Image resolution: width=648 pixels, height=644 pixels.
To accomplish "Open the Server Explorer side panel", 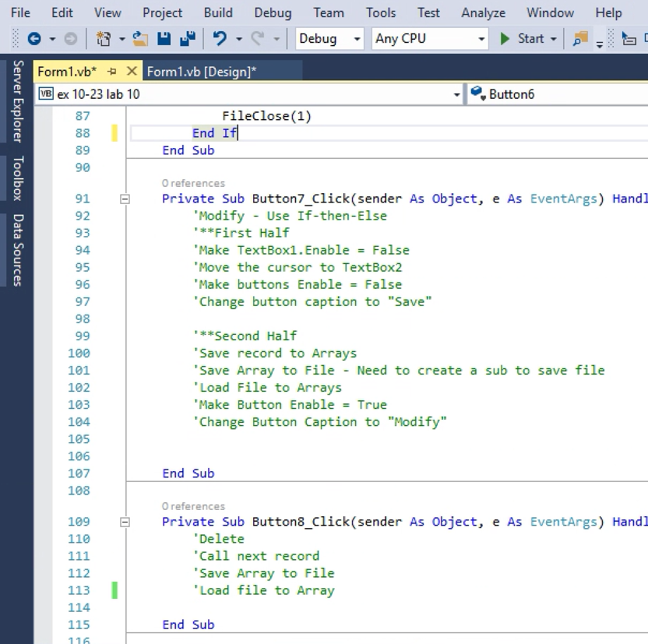I will pyautogui.click(x=18, y=101).
